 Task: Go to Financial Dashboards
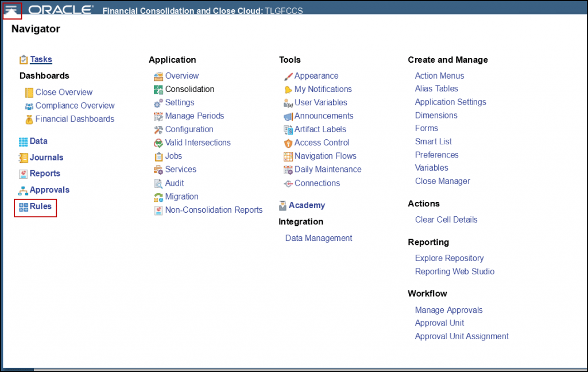coord(75,119)
